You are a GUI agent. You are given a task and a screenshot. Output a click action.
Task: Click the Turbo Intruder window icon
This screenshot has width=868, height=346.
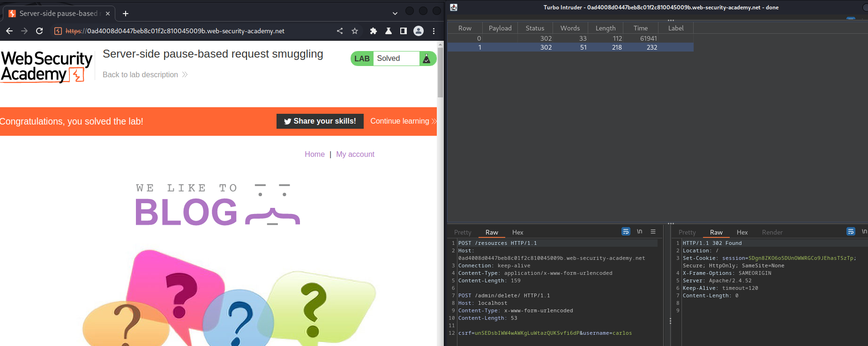tap(454, 7)
